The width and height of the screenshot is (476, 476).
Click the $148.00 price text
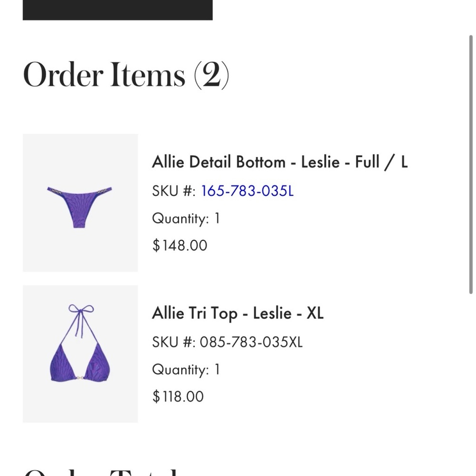pos(179,245)
